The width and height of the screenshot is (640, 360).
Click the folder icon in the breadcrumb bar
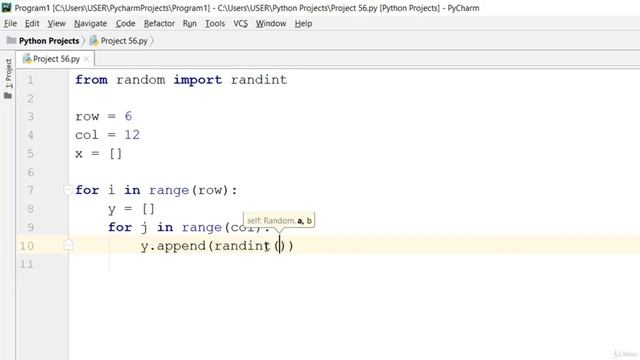coord(11,40)
